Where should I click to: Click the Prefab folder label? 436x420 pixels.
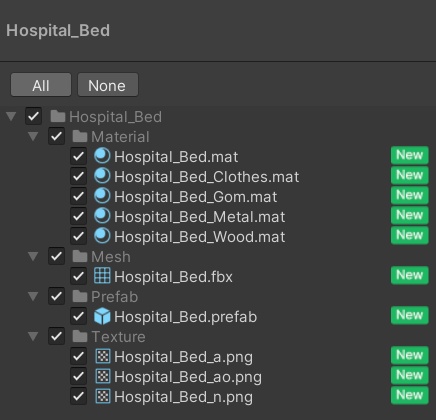[115, 297]
